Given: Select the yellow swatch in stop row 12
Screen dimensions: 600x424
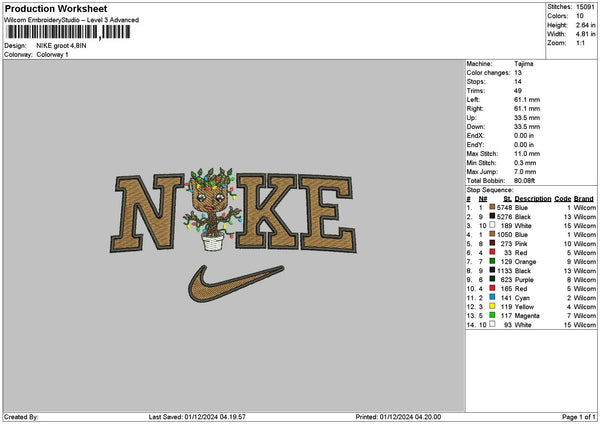Looking at the screenshot, I should (492, 306).
